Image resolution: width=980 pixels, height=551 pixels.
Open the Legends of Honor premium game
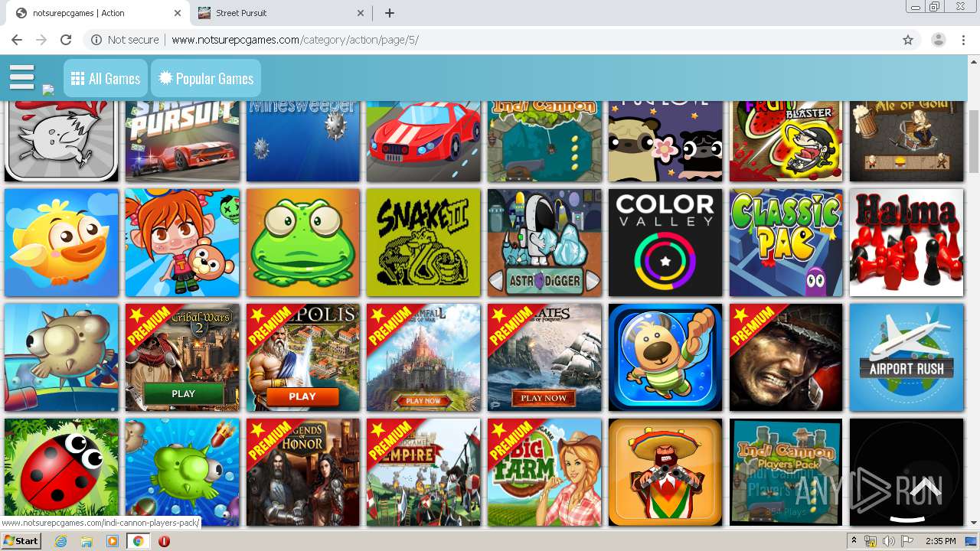303,472
